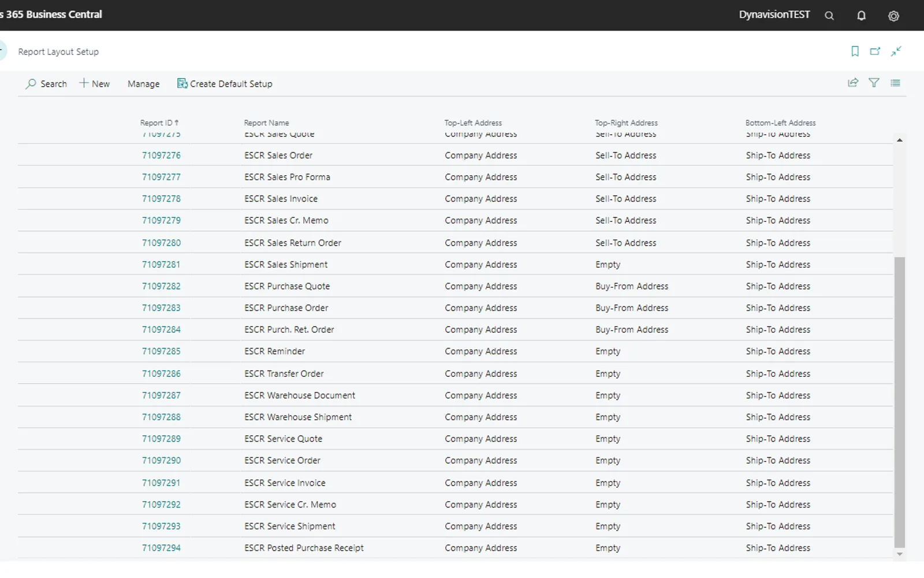Viewport: 924px width, 578px height.
Task: Click scrollbar down arrow
Action: click(x=899, y=554)
